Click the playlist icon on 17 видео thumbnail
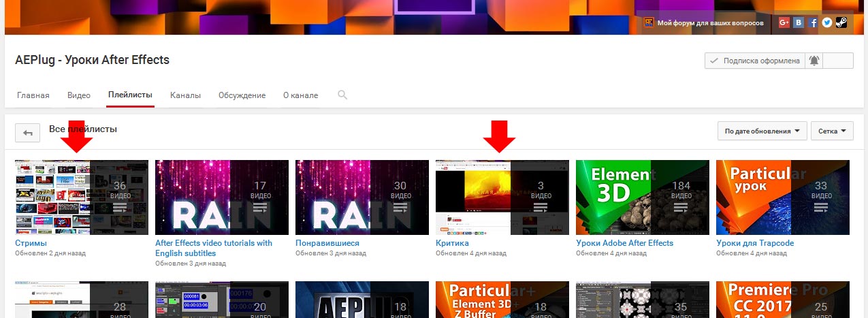The image size is (868, 318). (260, 208)
